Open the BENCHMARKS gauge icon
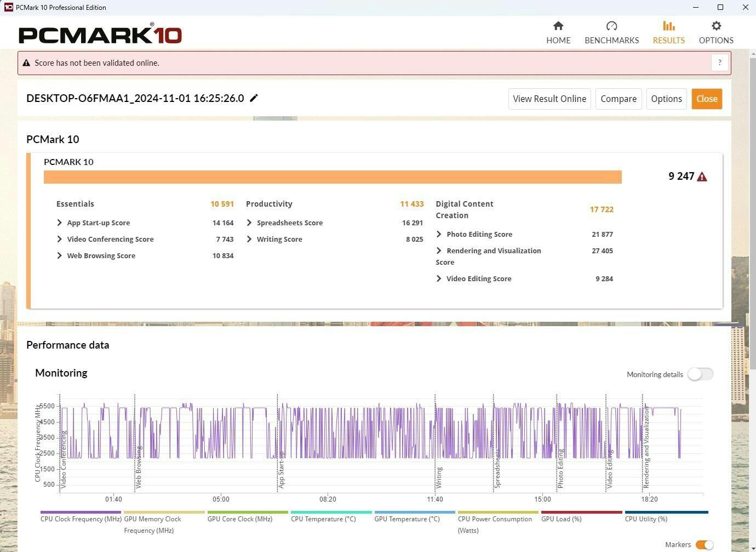 pos(611,26)
